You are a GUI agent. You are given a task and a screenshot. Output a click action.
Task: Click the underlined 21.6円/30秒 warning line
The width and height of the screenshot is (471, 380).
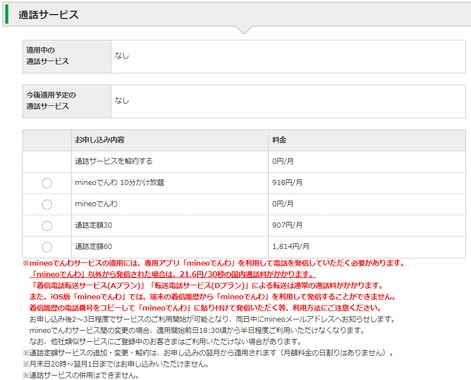(172, 274)
